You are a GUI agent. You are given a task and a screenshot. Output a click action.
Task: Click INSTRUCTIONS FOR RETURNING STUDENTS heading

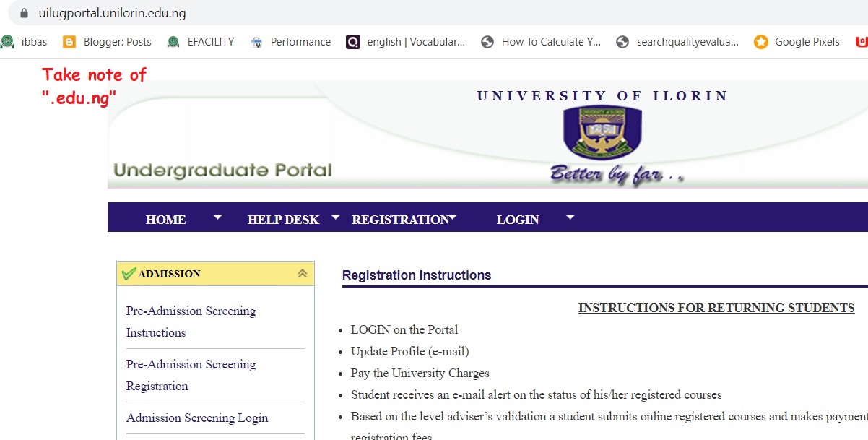[x=716, y=308]
